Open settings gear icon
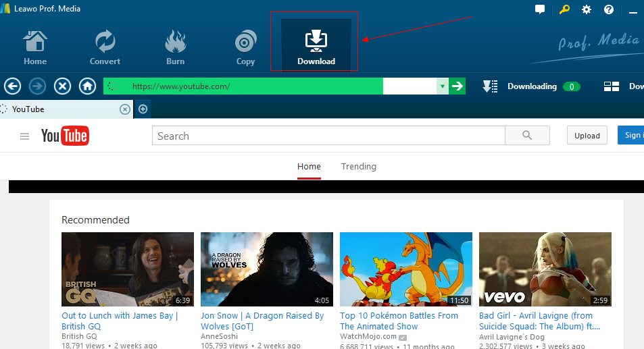The width and height of the screenshot is (644, 349). (587, 9)
